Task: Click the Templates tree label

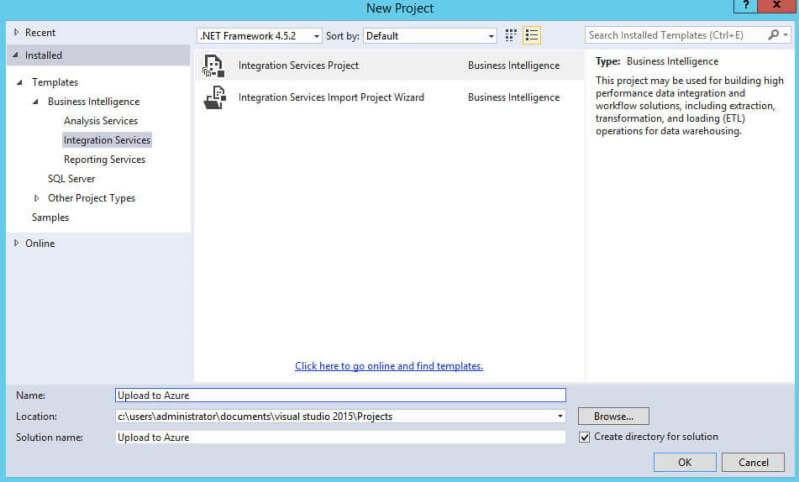Action: (55, 82)
